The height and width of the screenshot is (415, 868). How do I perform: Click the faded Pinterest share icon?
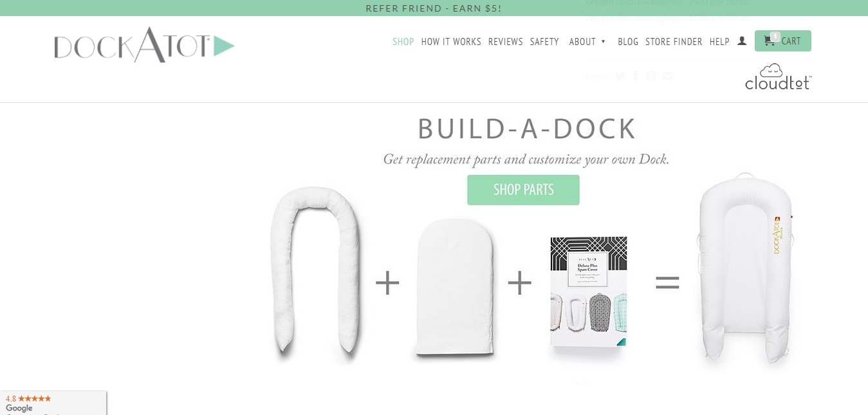651,76
